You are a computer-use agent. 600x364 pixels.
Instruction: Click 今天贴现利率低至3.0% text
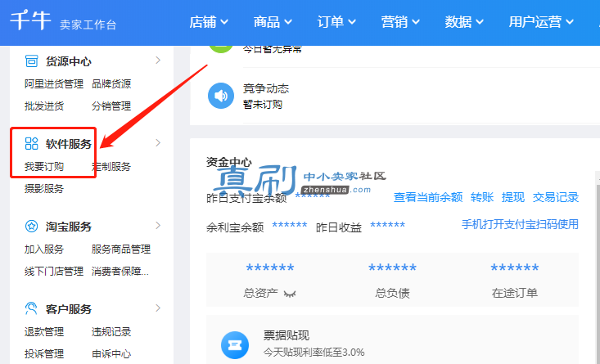click(x=314, y=352)
